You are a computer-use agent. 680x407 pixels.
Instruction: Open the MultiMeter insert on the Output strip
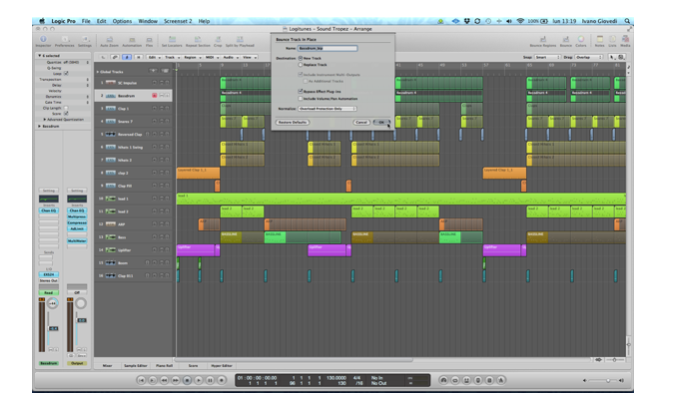click(77, 240)
